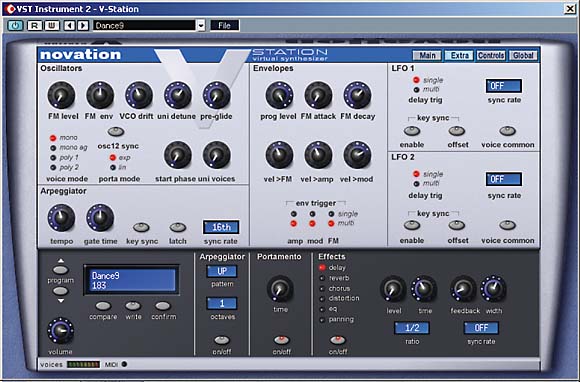
Task: Click the FM level knob
Action: (61, 95)
